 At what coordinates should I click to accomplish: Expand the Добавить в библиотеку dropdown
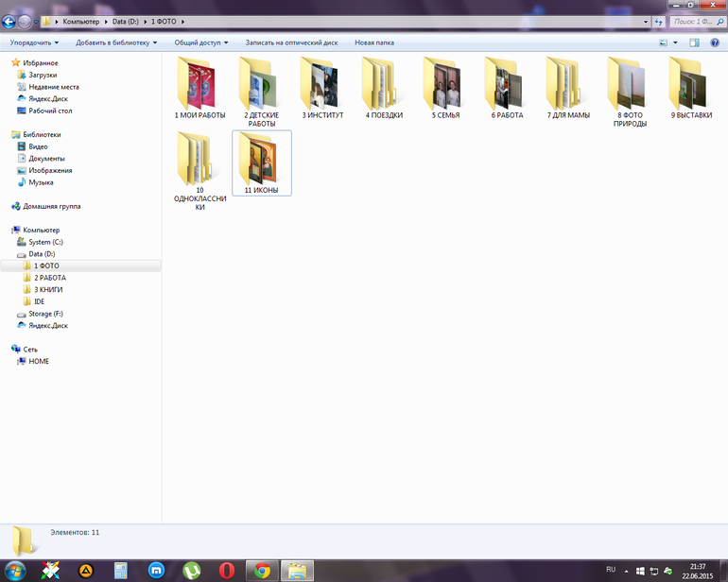[x=116, y=43]
